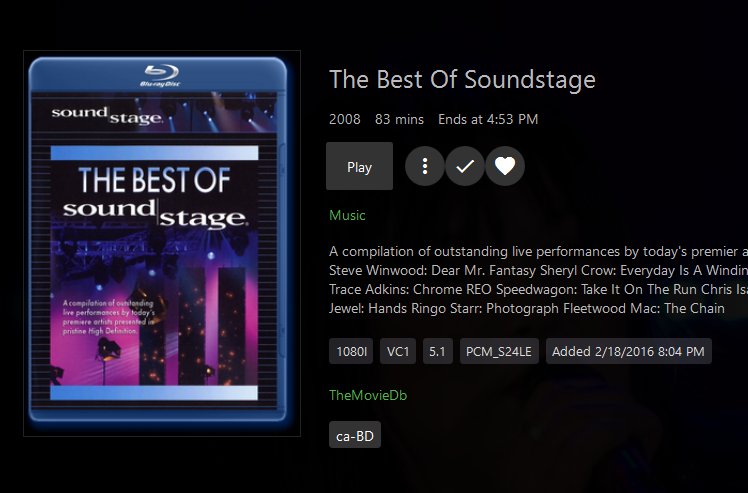Click the 2008 release year
The height and width of the screenshot is (493, 748).
click(x=344, y=119)
